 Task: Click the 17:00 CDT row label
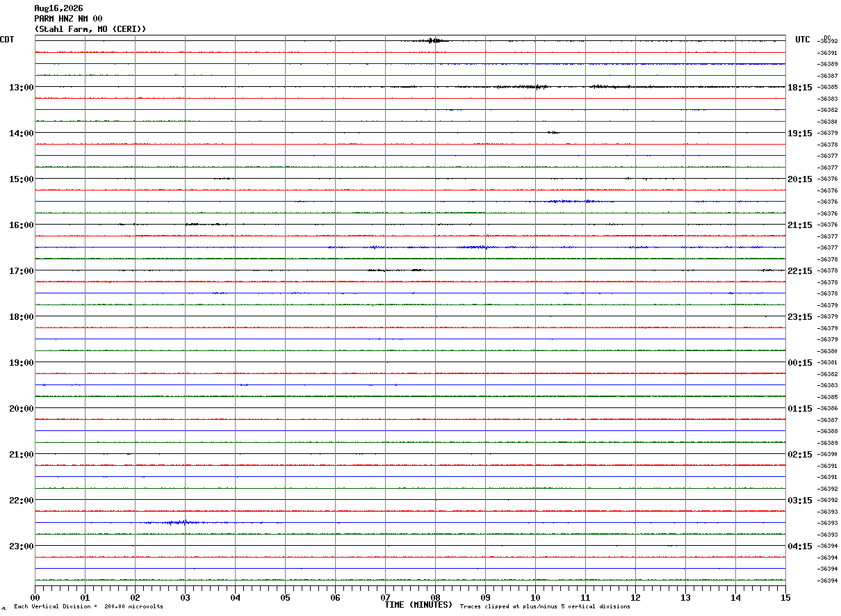(x=22, y=271)
